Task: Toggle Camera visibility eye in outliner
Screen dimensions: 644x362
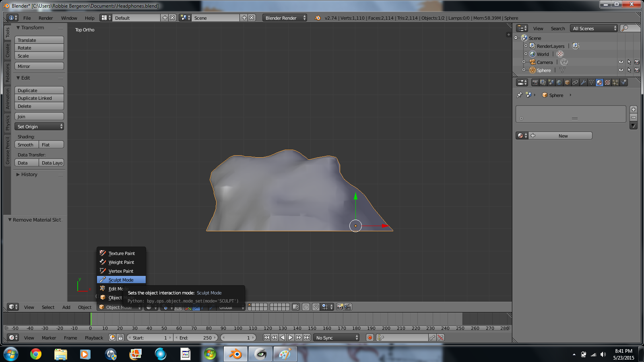Action: point(621,62)
